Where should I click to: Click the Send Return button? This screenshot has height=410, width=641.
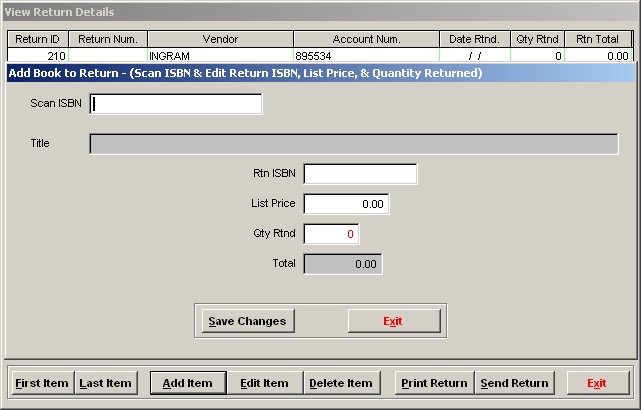tap(515, 383)
